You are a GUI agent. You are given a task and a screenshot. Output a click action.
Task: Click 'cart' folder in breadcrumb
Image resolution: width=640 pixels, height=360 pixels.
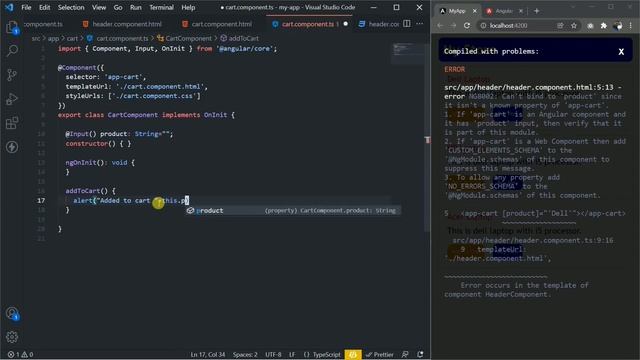72,38
